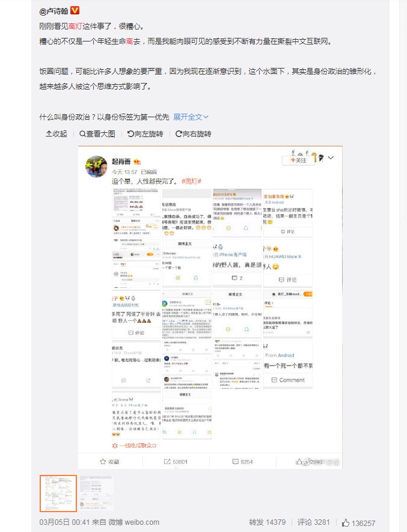The width and height of the screenshot is (407, 532).
Task: Click the 微博 weibo.com source link
Action: tap(133, 522)
